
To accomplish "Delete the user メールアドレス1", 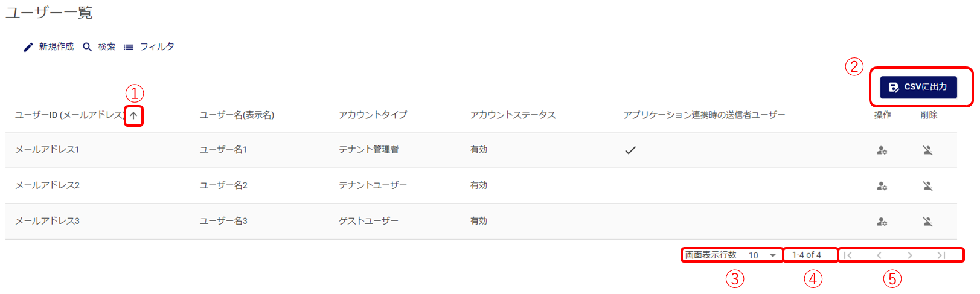I will (927, 150).
